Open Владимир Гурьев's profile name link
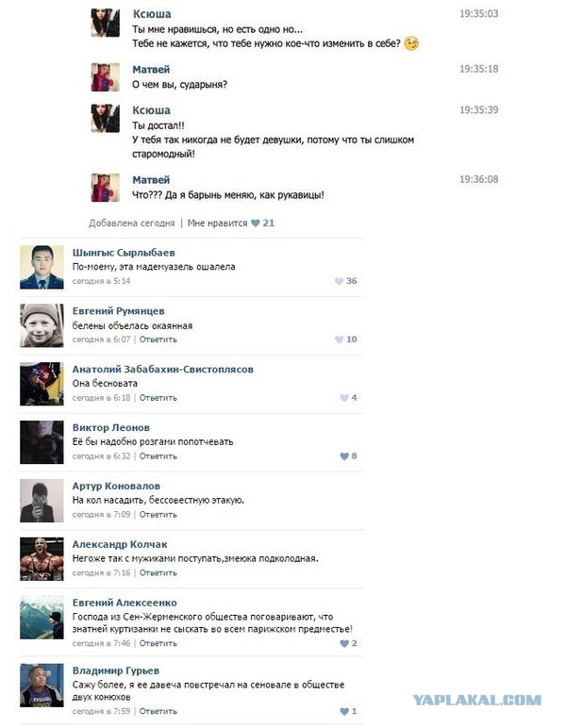Image resolution: width=566 pixels, height=728 pixels. [116, 670]
